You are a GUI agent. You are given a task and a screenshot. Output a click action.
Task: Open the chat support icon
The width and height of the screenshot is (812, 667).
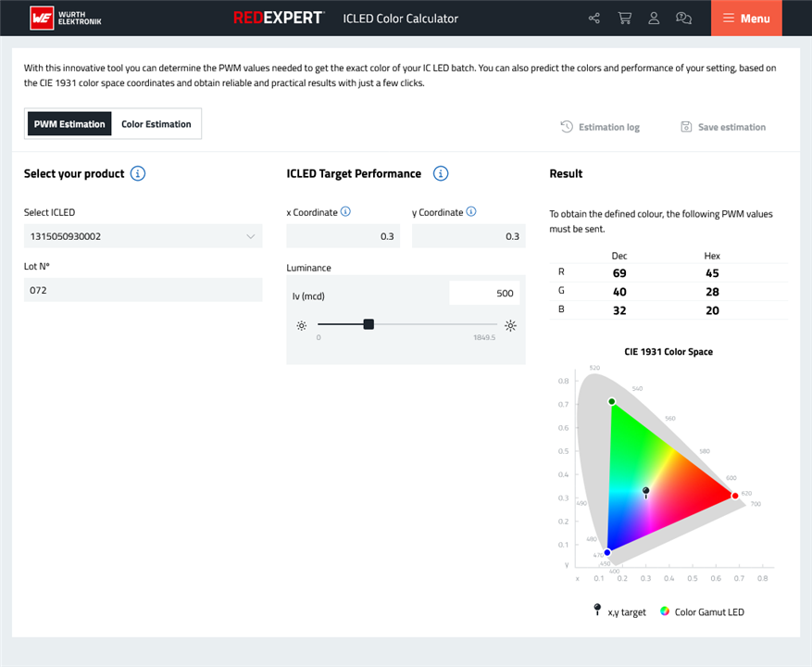pos(683,19)
